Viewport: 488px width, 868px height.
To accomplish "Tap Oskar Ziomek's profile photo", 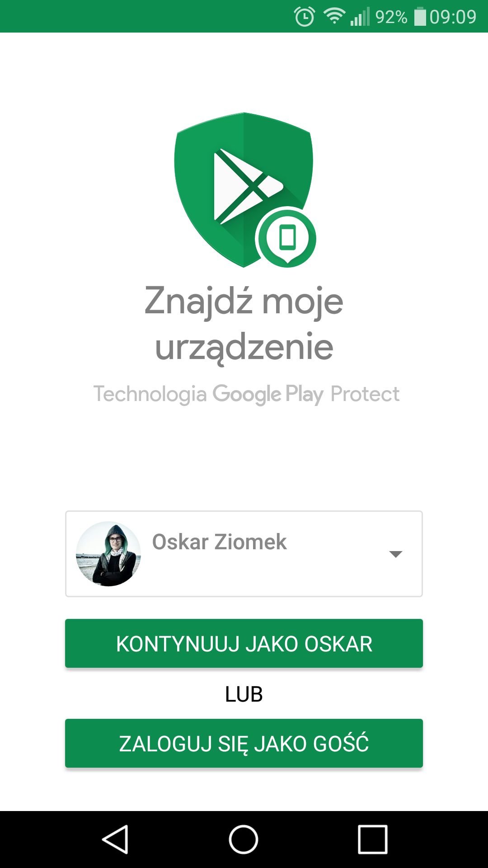I will click(x=108, y=554).
